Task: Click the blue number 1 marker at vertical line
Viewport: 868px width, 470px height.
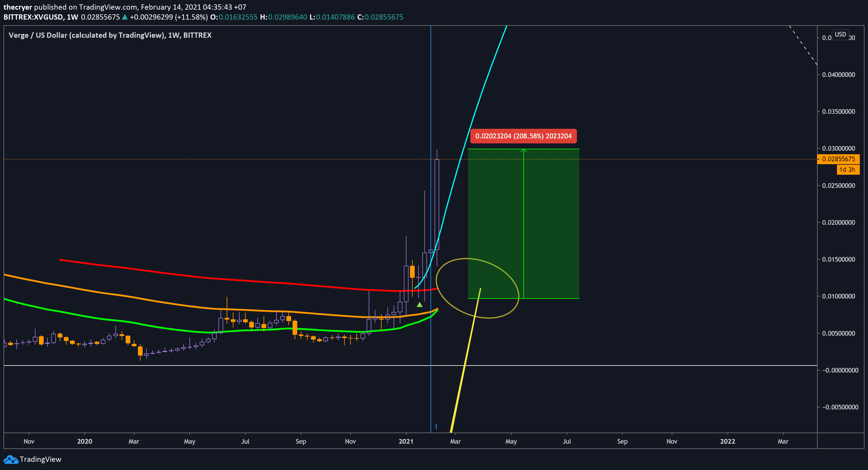Action: click(436, 427)
